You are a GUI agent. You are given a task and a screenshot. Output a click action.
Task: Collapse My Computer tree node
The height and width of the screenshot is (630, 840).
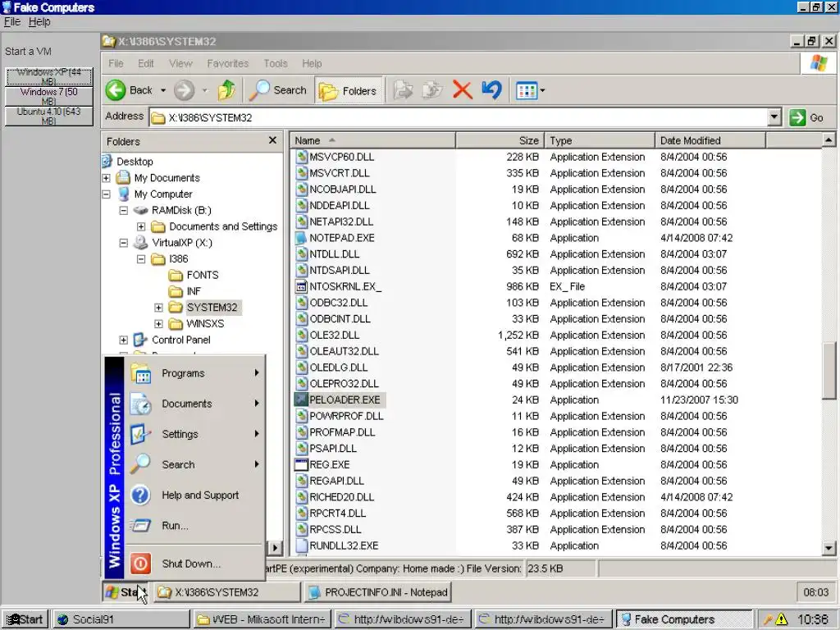pyautogui.click(x=106, y=194)
